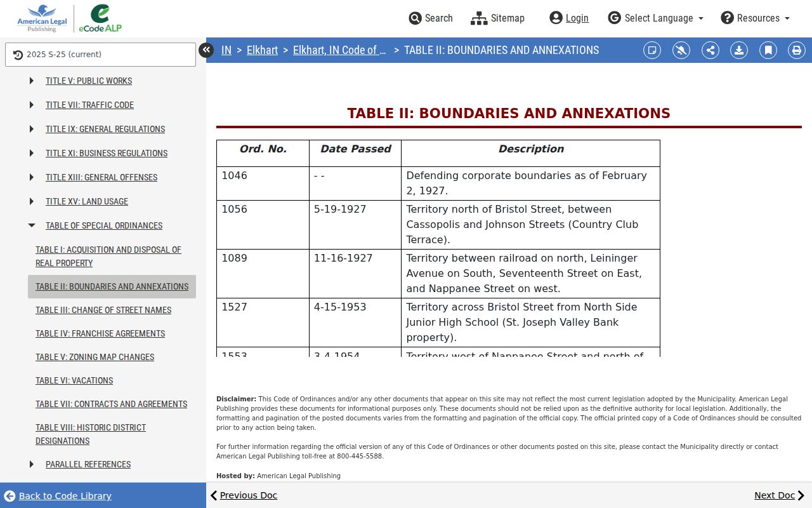
Task: Click the Elkhart breadcrumb link
Action: click(x=262, y=50)
